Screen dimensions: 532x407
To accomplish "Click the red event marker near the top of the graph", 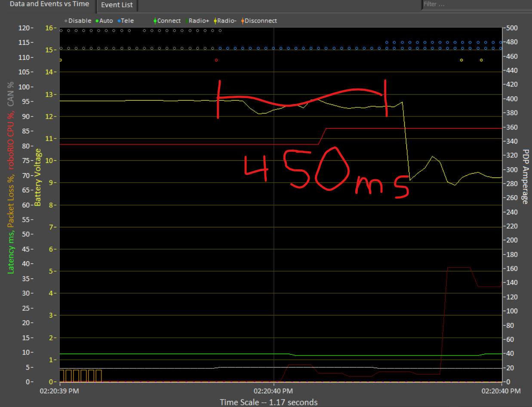I will [x=216, y=60].
